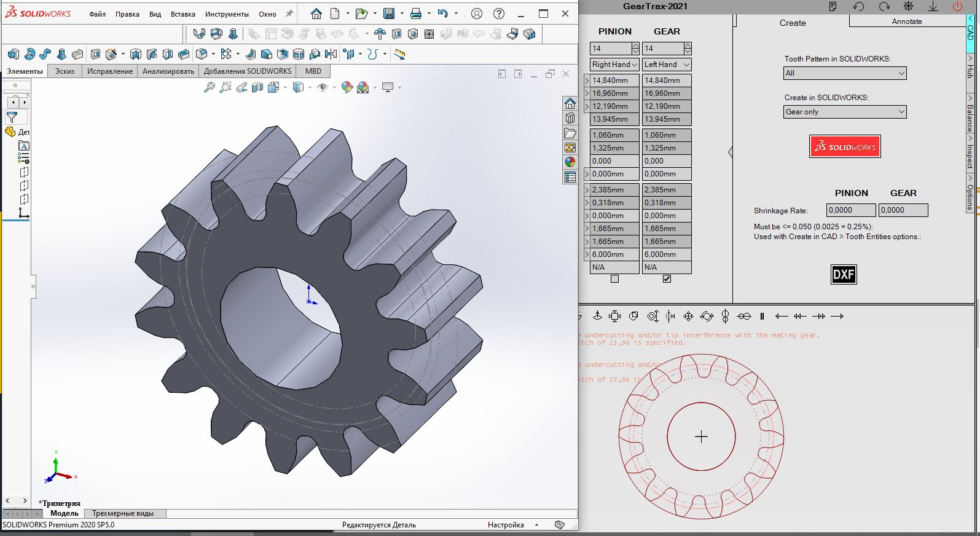This screenshot has width=980, height=536.
Task: Open the SOLIDWORKS help question mark
Action: pos(499,14)
